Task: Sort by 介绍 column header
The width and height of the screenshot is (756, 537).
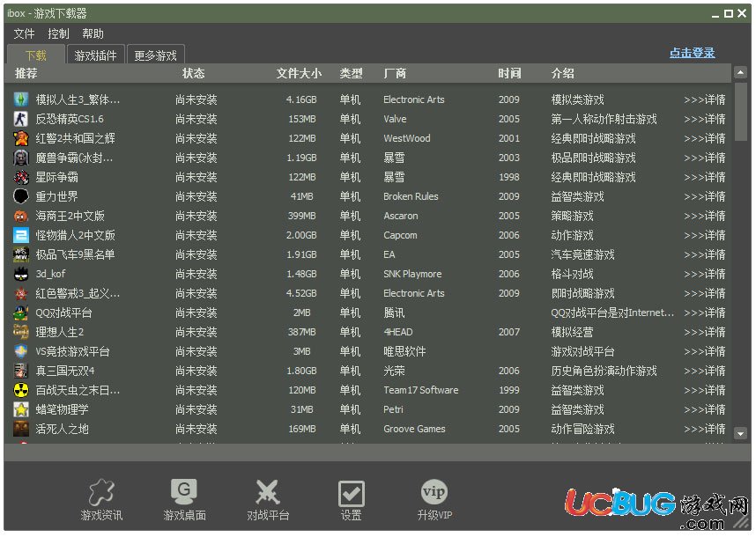Action: [x=563, y=73]
